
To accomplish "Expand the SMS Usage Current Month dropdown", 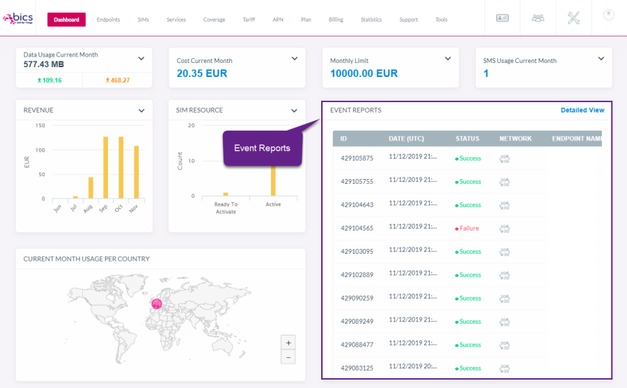I will point(601,58).
